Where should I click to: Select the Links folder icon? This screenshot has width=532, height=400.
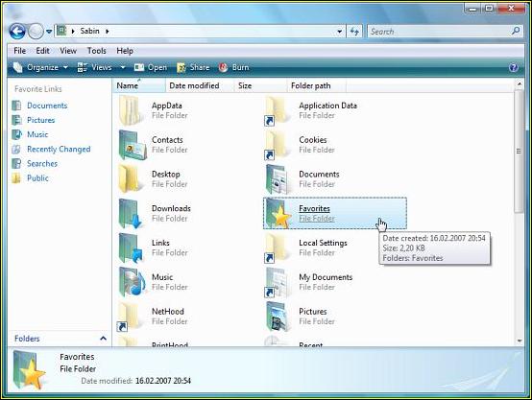coord(131,248)
